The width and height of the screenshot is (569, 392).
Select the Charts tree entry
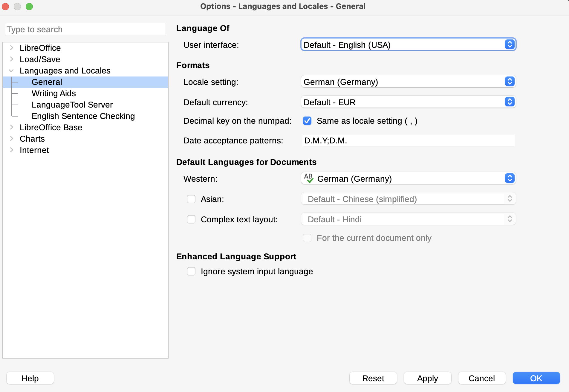(32, 139)
